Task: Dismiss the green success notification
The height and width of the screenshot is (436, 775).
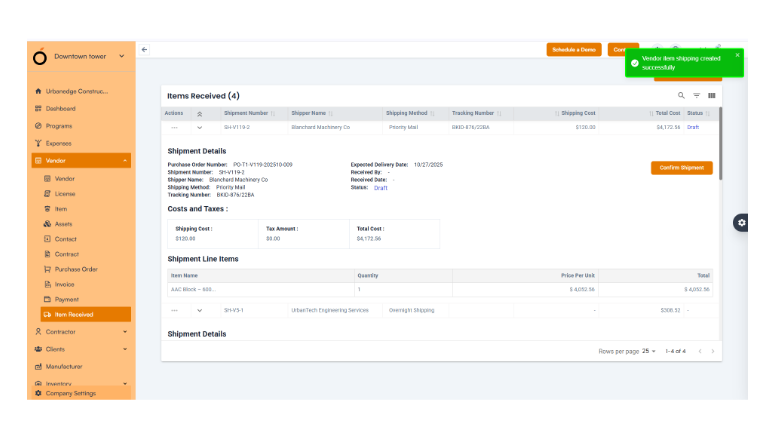Action: click(738, 55)
